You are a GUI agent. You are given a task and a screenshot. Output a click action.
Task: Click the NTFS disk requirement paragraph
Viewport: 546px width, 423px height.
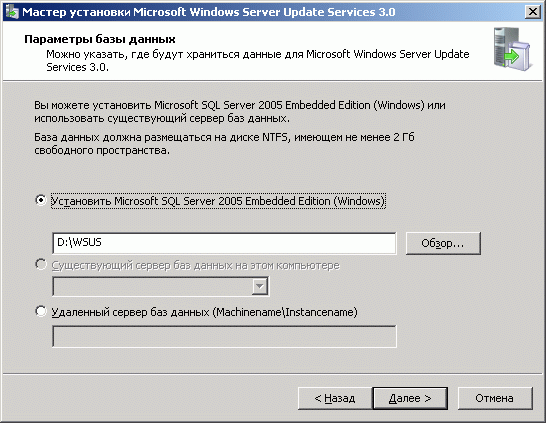click(x=224, y=144)
